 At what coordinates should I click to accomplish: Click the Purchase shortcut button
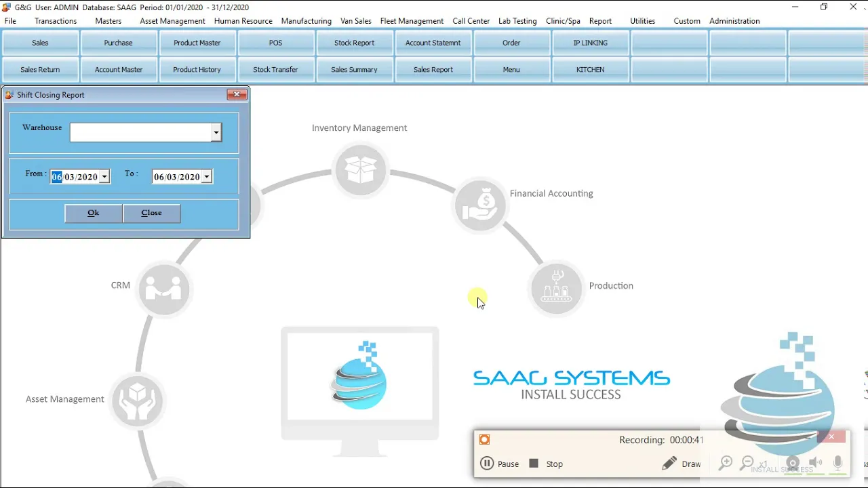119,43
